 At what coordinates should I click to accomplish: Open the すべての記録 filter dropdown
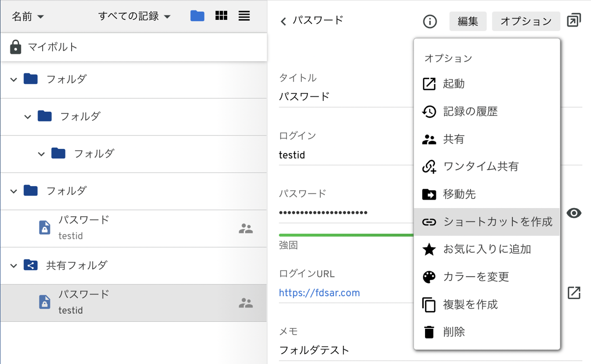133,16
